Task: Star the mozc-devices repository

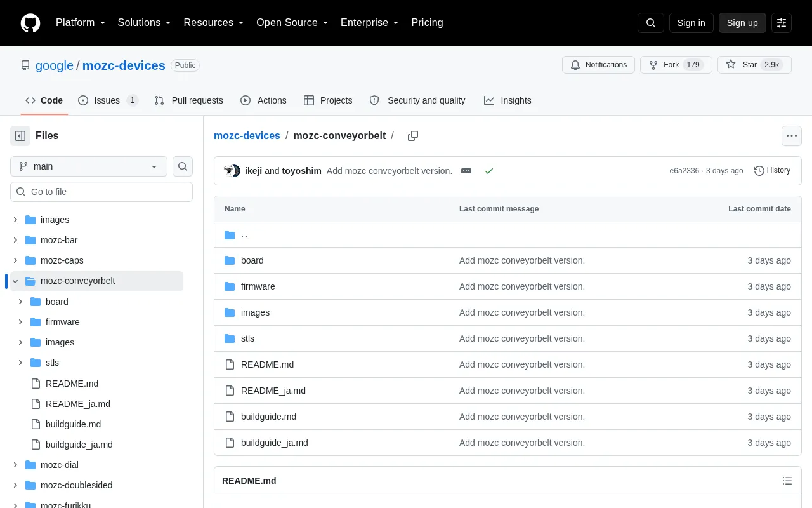Action: point(754,65)
